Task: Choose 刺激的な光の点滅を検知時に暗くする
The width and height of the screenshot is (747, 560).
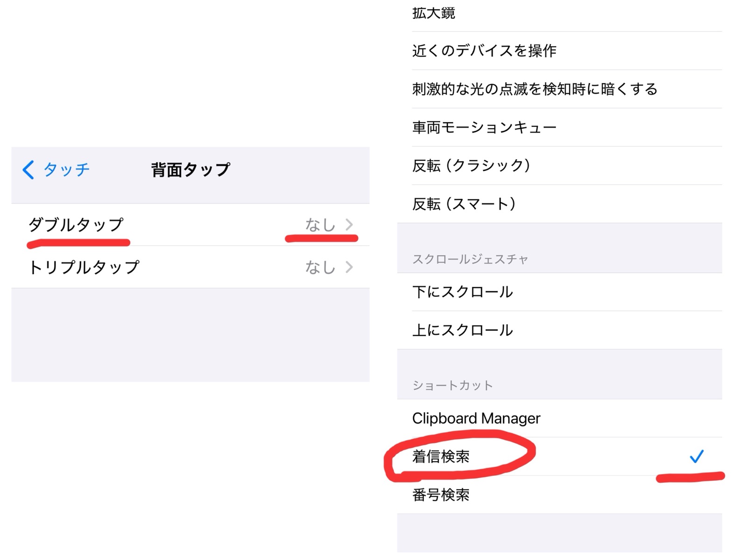Action: point(535,89)
